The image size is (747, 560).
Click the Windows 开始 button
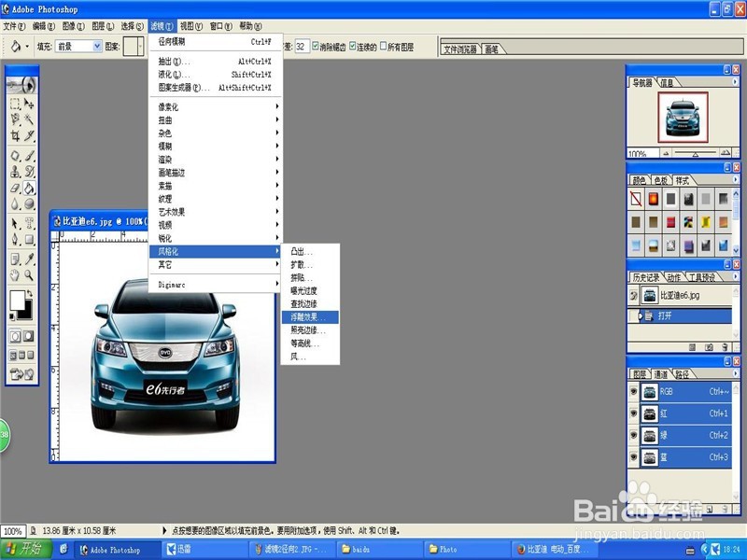pos(25,549)
